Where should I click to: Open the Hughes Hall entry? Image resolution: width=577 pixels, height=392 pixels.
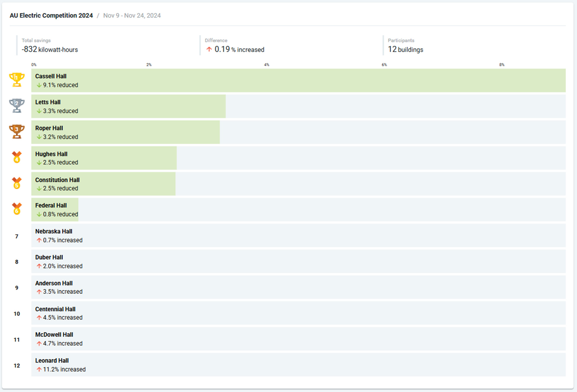point(298,158)
